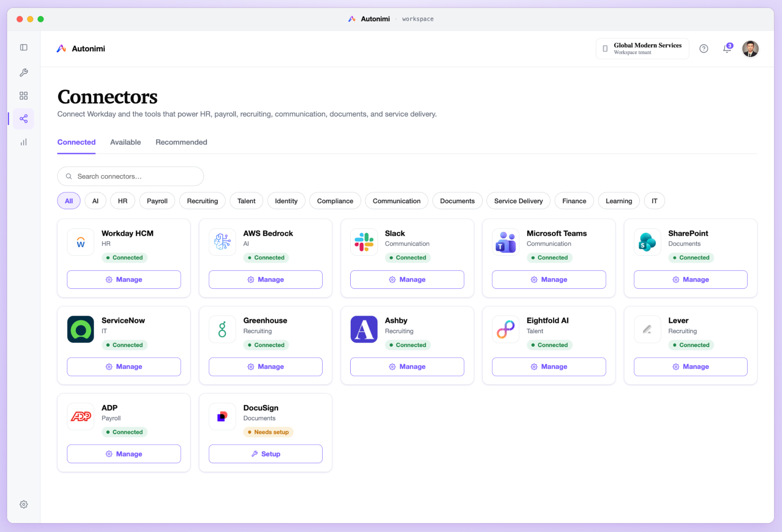
Task: Filter connectors by Documents chip
Action: pyautogui.click(x=457, y=201)
